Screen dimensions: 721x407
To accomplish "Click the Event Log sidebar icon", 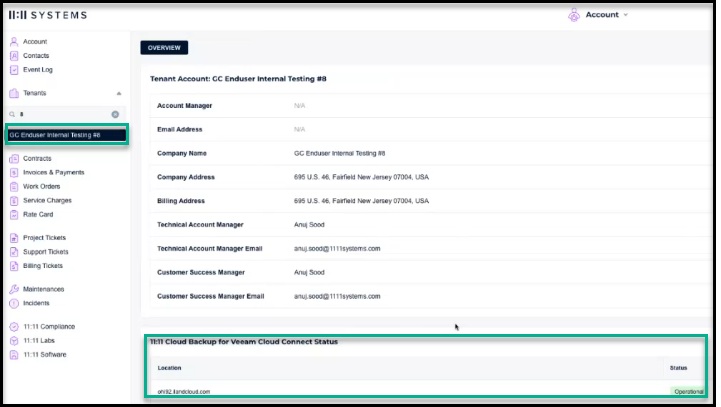I will [14, 70].
